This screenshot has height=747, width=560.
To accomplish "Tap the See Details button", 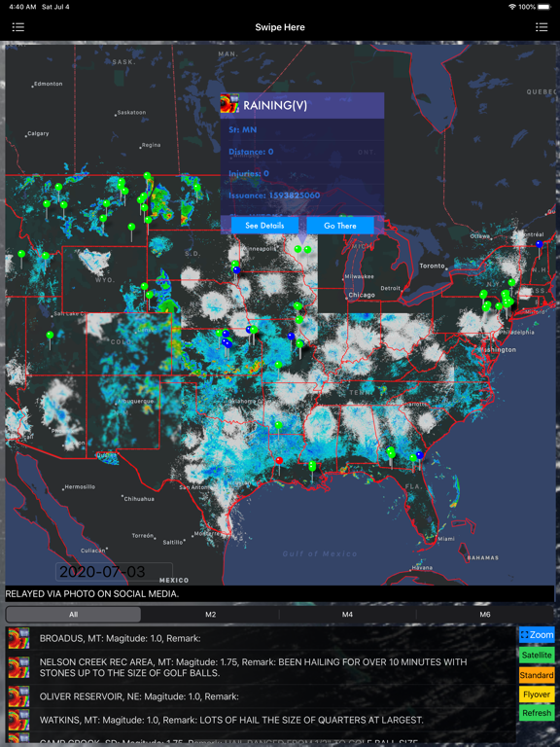I will 264,226.
